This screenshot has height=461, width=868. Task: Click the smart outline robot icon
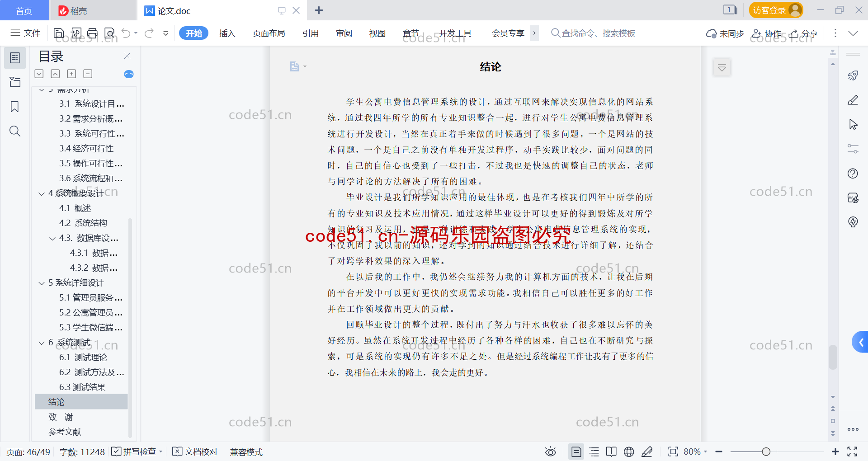click(x=129, y=74)
